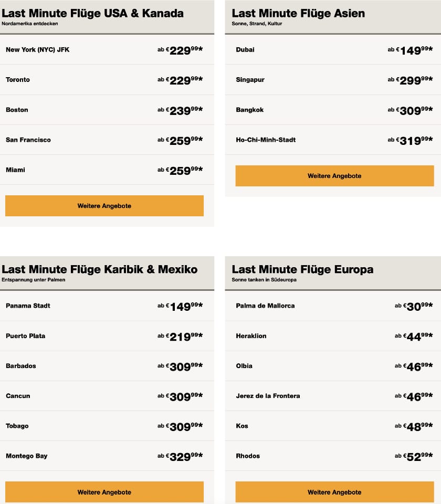Click Weitere Angebote in the Europa section
The height and width of the screenshot is (504, 441).
click(x=334, y=492)
